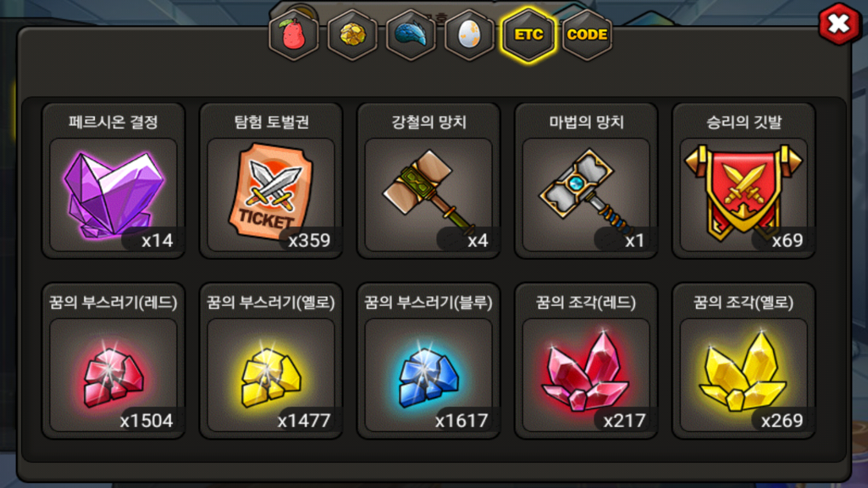Click the 승리의 깃발 item title label

[x=744, y=122]
